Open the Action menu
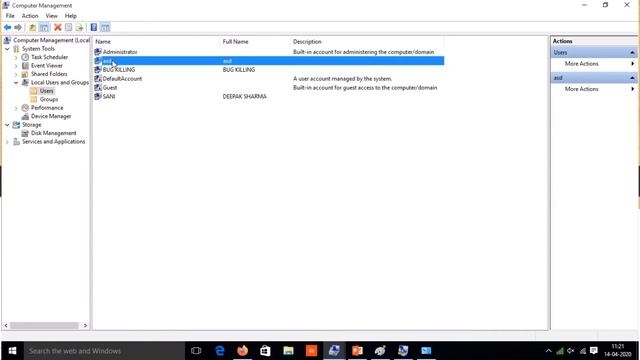 [x=30, y=16]
